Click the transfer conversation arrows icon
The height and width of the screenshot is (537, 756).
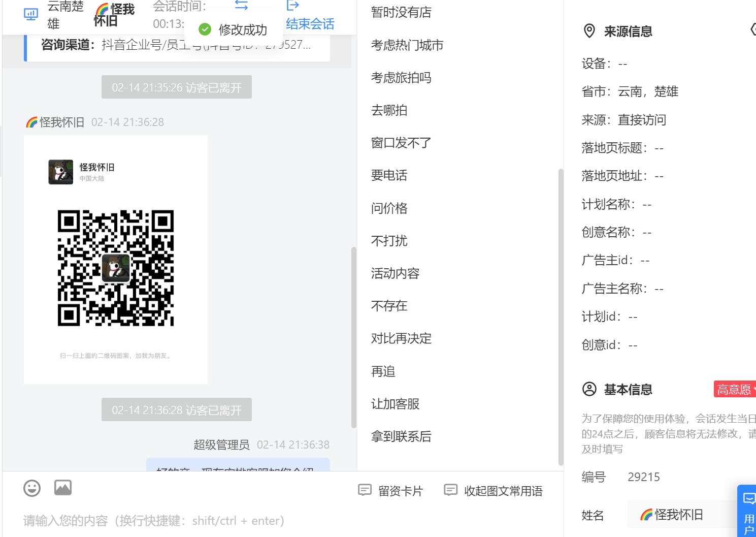tap(242, 5)
